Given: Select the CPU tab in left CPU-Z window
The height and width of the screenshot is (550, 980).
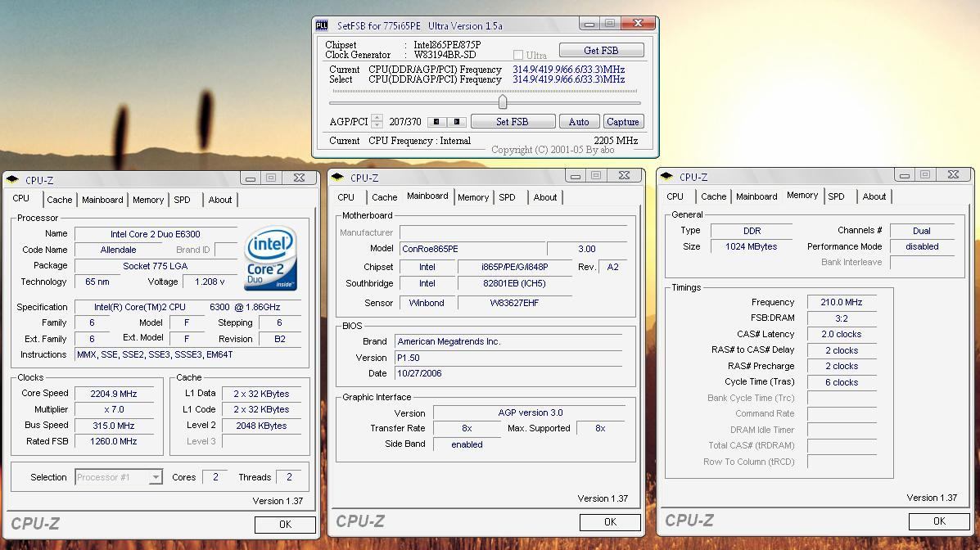Looking at the screenshot, I should (21, 198).
